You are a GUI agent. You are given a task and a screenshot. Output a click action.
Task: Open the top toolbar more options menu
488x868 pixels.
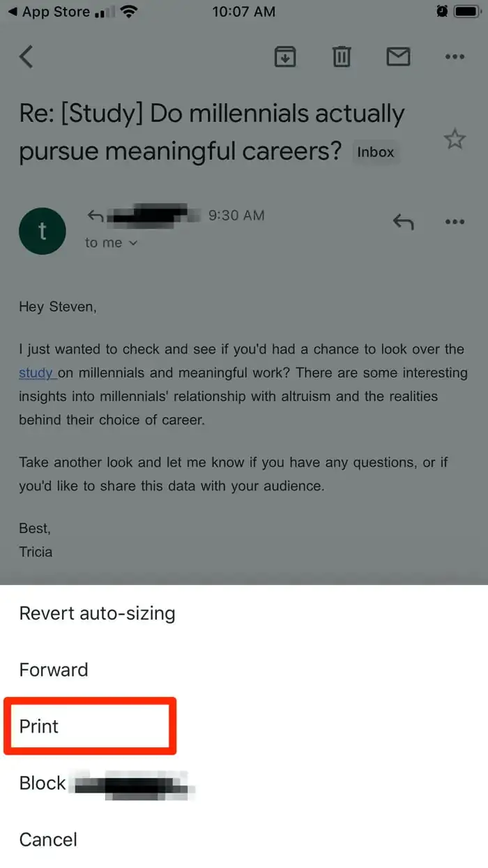pyautogui.click(x=455, y=57)
